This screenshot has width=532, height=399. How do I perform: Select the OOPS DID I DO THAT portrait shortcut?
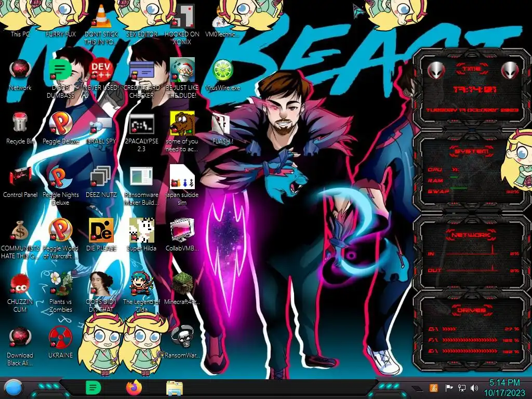click(x=101, y=292)
